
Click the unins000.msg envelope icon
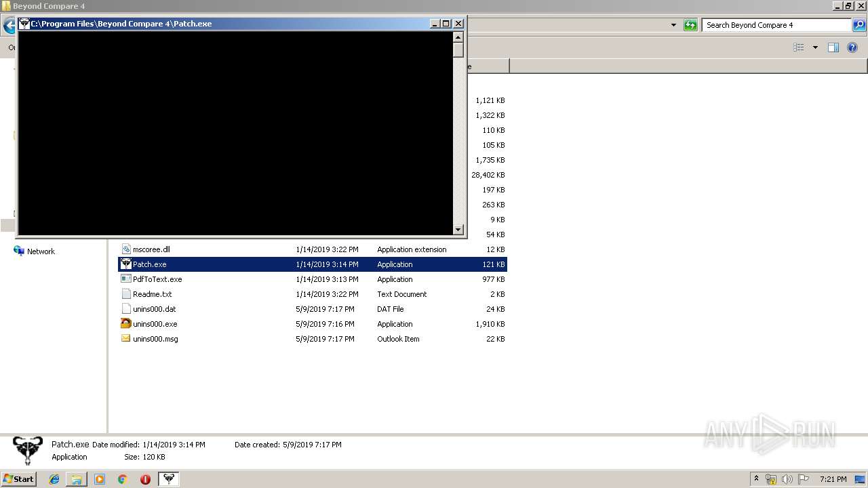(x=125, y=339)
